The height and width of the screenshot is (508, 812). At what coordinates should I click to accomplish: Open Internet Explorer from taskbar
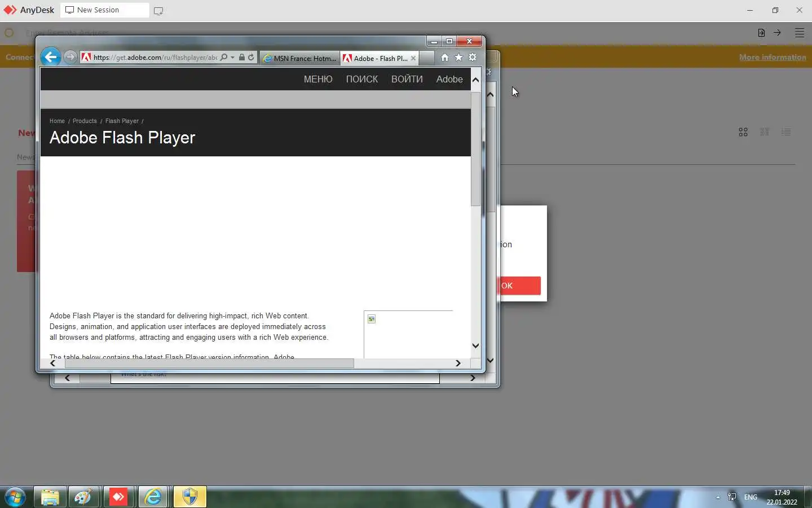(153, 497)
